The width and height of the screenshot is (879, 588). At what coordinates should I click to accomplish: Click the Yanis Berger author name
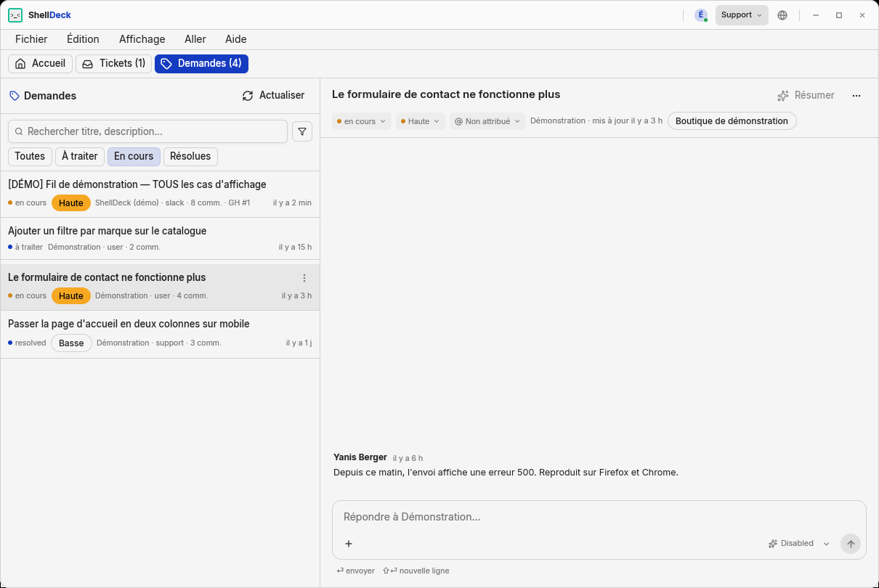[360, 457]
